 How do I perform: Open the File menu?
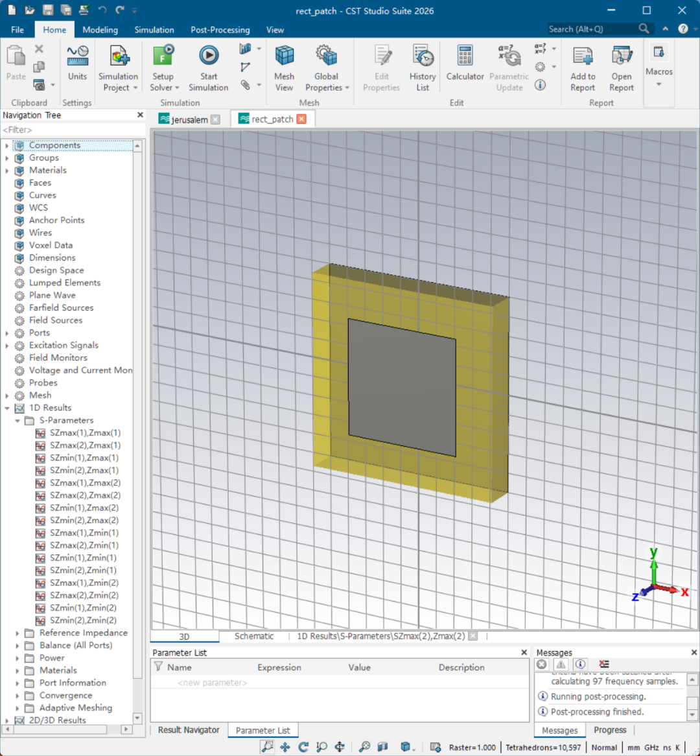click(17, 29)
